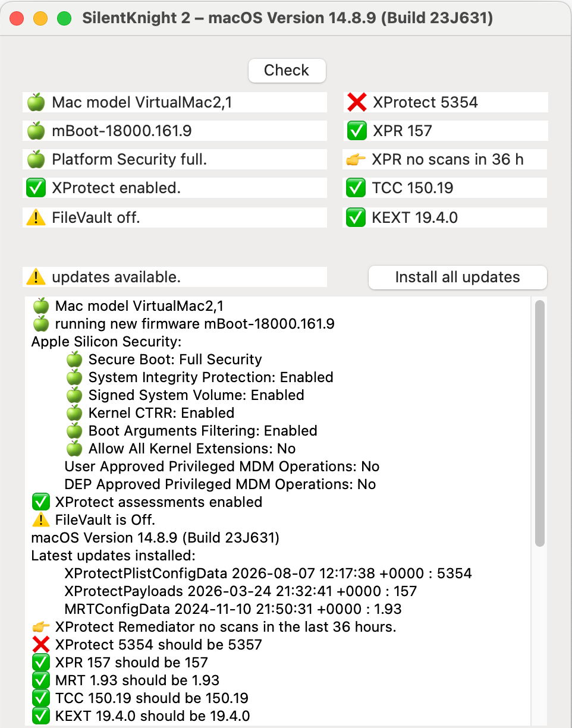This screenshot has height=728, width=572.
Task: Click apple icon on System Integrity Protection line
Action: click(x=74, y=377)
